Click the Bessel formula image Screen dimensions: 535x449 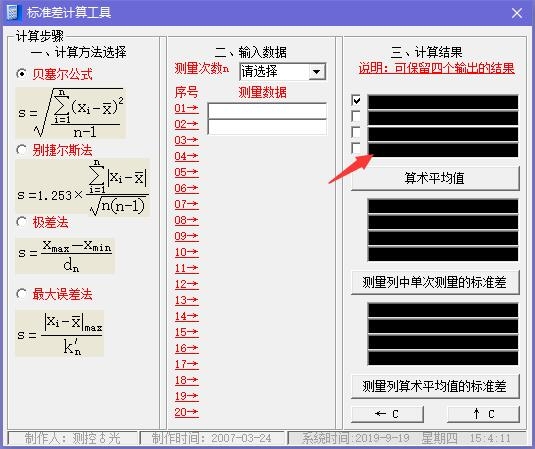71,113
